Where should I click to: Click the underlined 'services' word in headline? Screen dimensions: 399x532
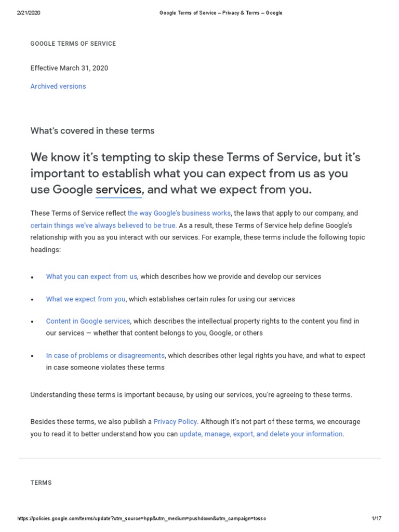pos(118,190)
